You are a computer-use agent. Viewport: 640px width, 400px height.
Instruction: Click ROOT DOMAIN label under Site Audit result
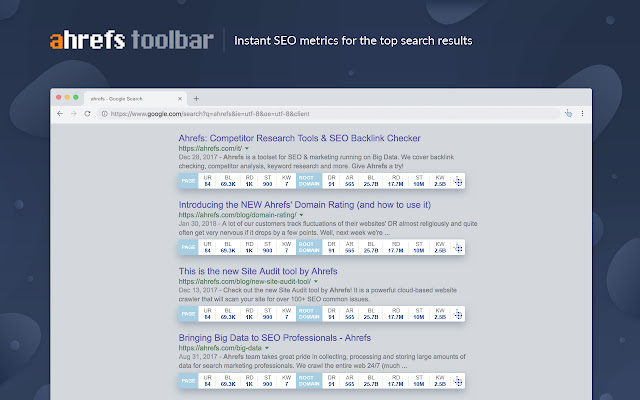309,314
